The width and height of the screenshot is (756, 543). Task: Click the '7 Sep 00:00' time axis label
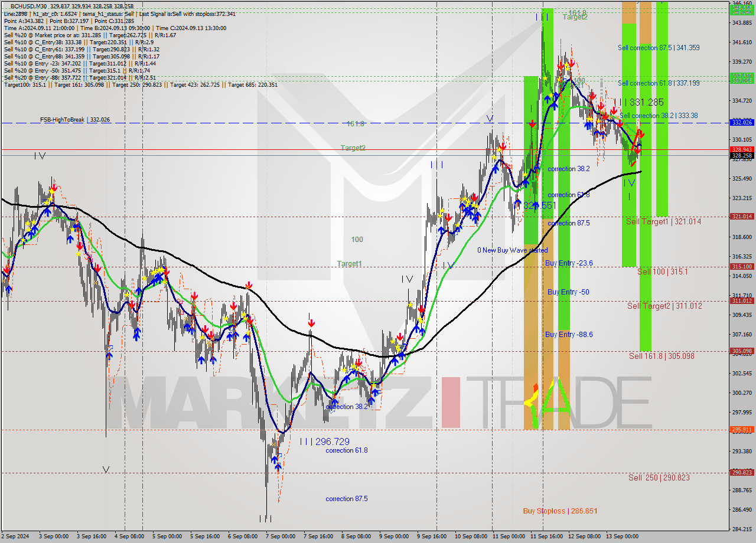pyautogui.click(x=280, y=537)
